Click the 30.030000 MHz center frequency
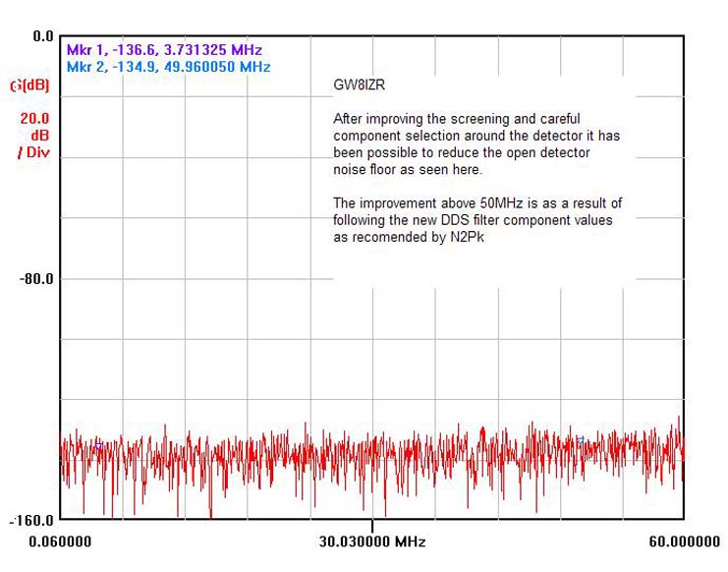The height and width of the screenshot is (572, 728). point(373,541)
